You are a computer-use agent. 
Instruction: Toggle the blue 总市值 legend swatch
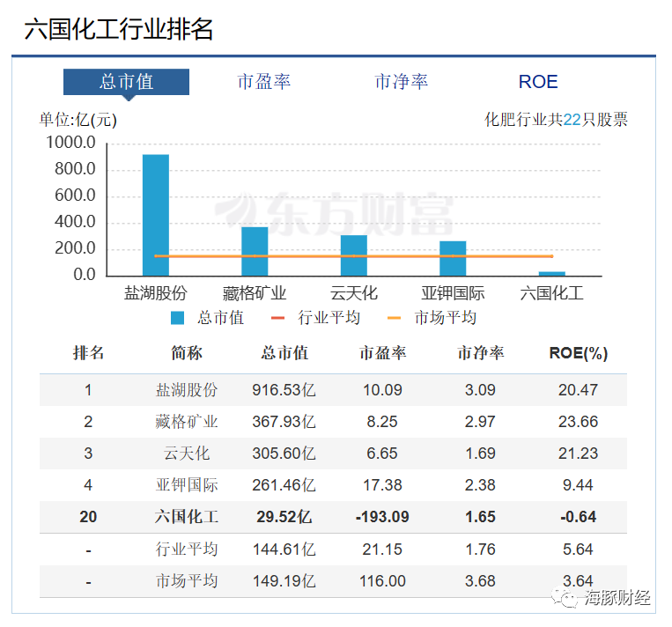pos(177,318)
